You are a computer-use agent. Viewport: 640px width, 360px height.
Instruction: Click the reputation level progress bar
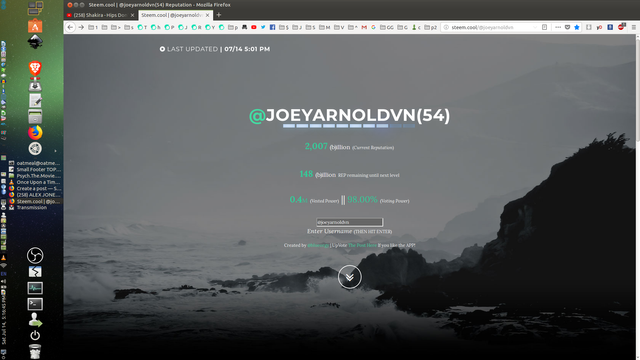coord(349,126)
